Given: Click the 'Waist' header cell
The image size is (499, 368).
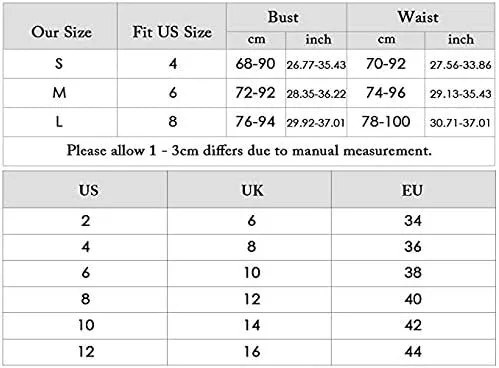Looking at the screenshot, I should (x=421, y=17).
